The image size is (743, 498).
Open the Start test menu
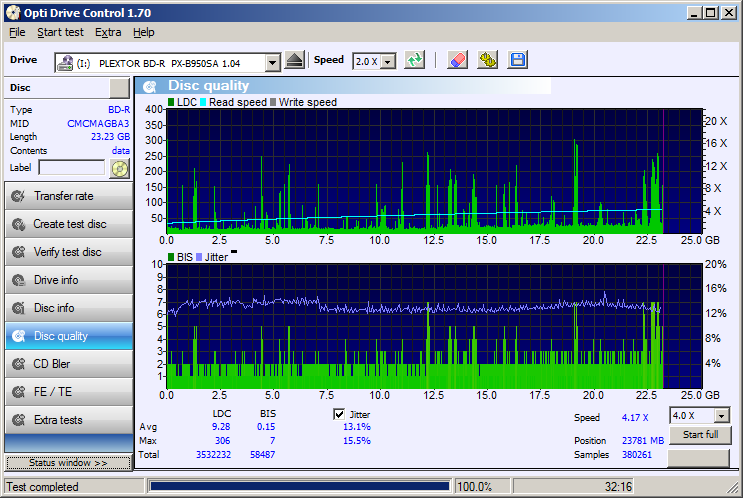tap(60, 32)
